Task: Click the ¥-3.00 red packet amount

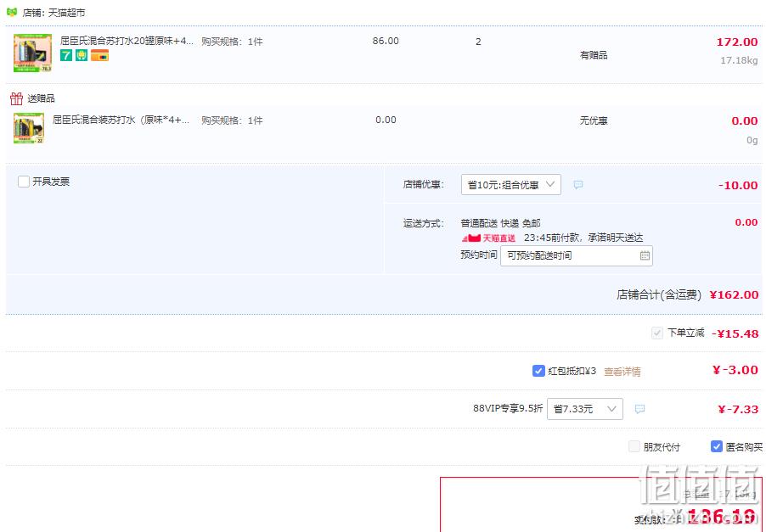Action: [x=735, y=370]
